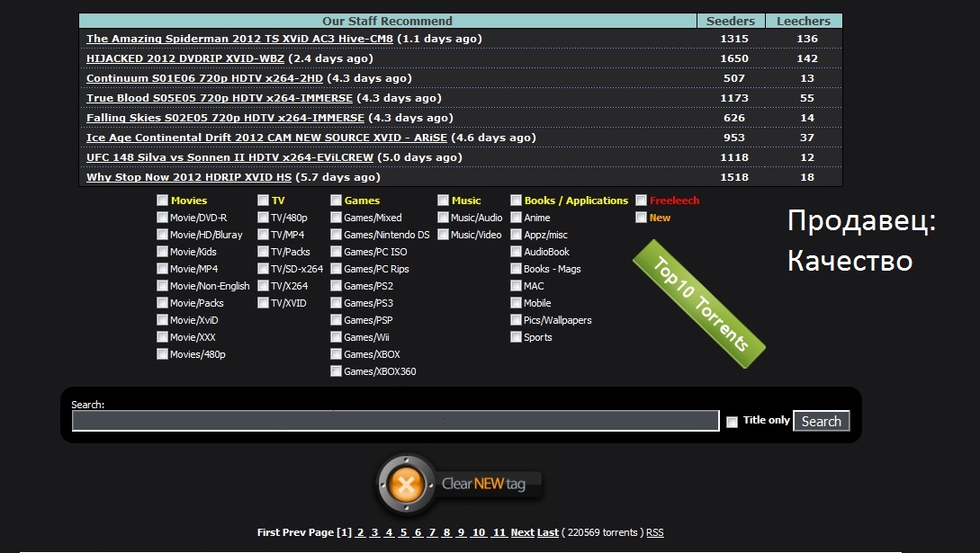980x553 pixels.
Task: Open the RSS feed link
Action: (655, 532)
